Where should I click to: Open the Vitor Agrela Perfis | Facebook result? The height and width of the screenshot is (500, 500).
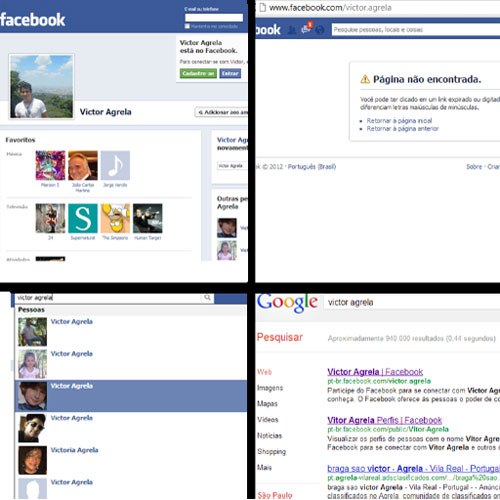[385, 420]
